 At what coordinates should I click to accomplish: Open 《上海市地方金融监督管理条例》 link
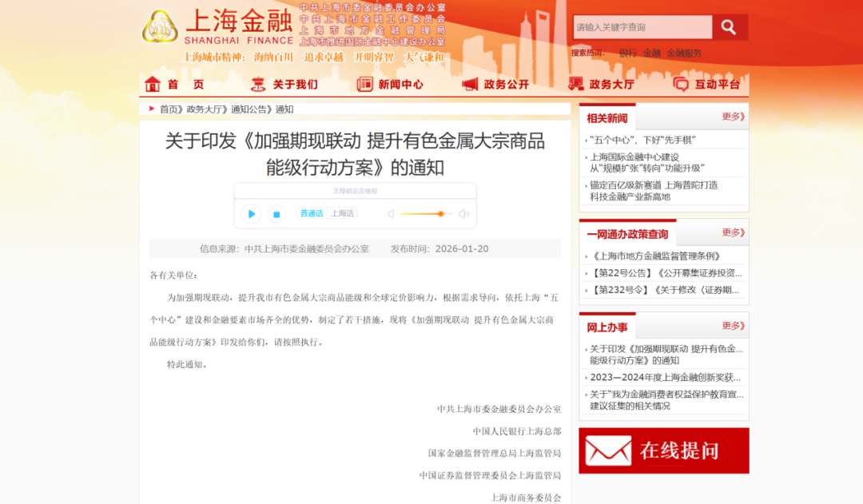tap(655, 256)
